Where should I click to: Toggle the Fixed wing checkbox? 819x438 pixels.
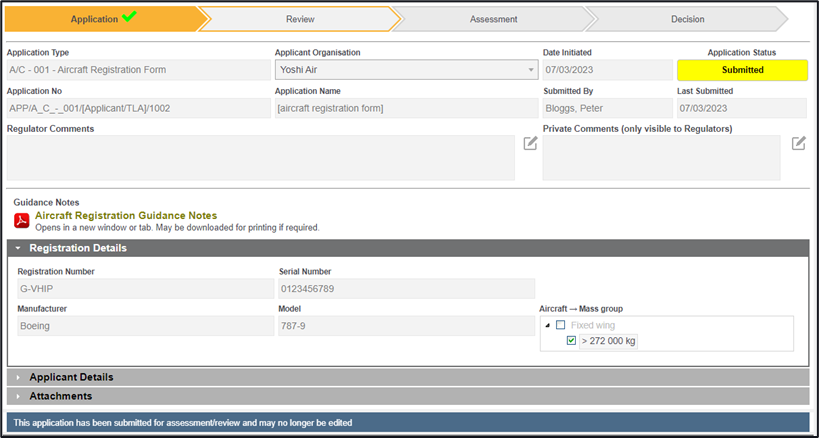560,325
